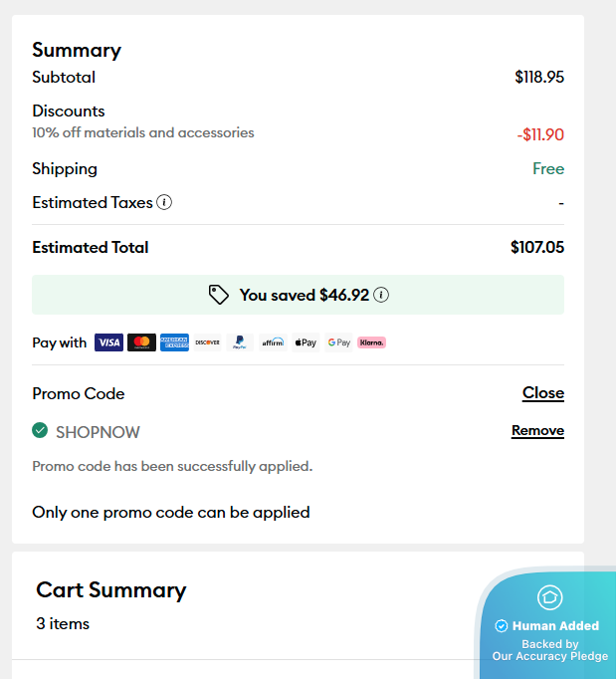Image resolution: width=616 pixels, height=679 pixels.
Task: Click the green checkmark beside SHOPNOW
Action: pyautogui.click(x=40, y=430)
